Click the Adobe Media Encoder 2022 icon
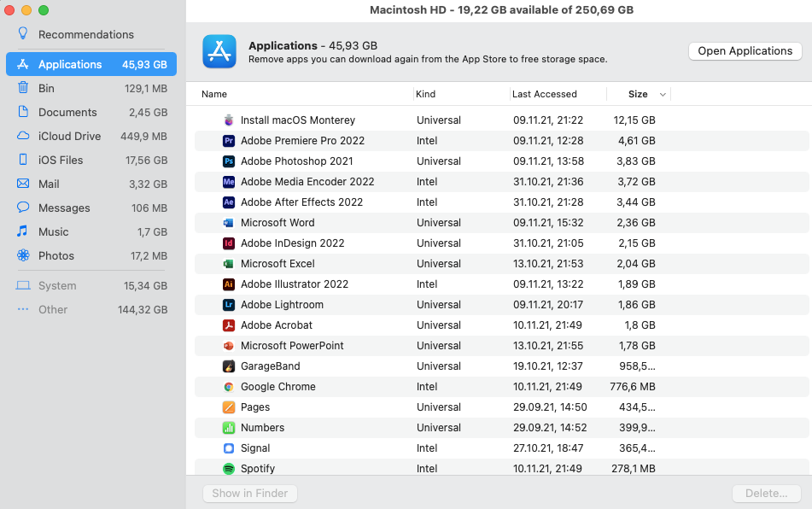 (228, 182)
